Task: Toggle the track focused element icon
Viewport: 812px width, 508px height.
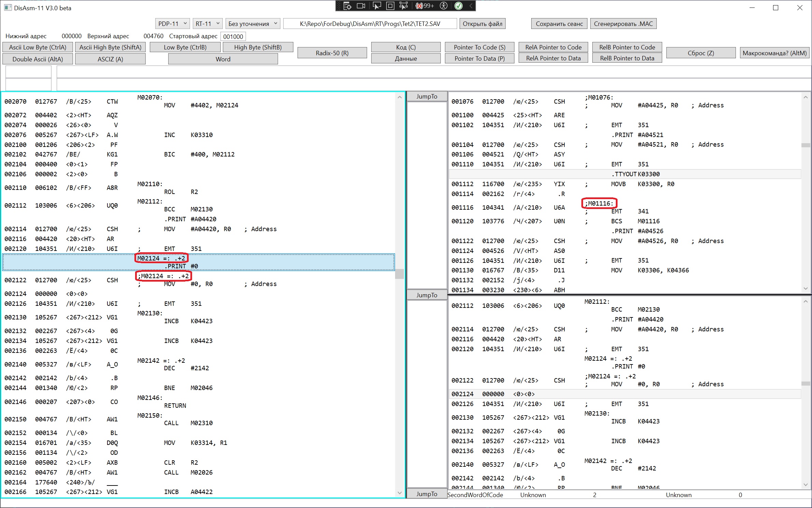Action: 404,6
